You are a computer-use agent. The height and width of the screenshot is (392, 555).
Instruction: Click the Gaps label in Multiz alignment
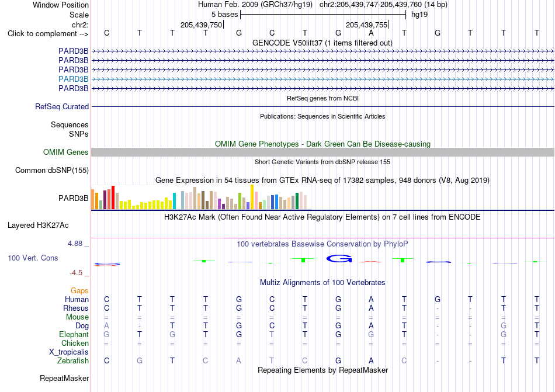tap(79, 290)
